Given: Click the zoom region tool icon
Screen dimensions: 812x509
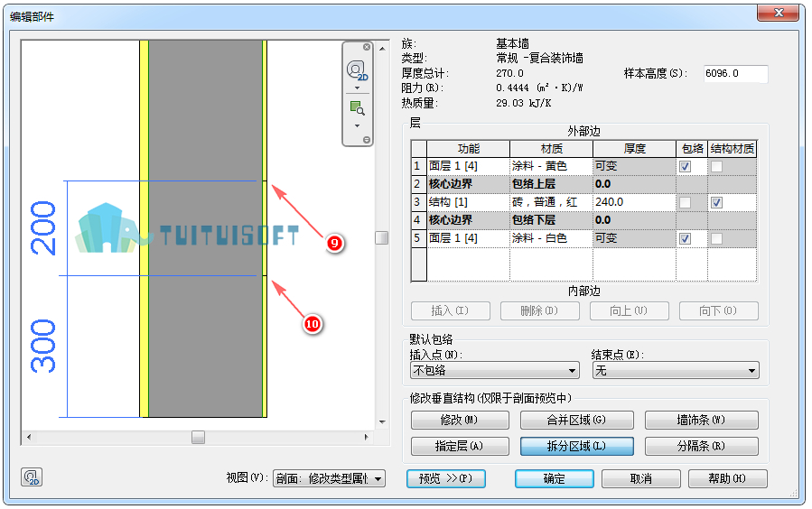Looking at the screenshot, I should pos(357,108).
